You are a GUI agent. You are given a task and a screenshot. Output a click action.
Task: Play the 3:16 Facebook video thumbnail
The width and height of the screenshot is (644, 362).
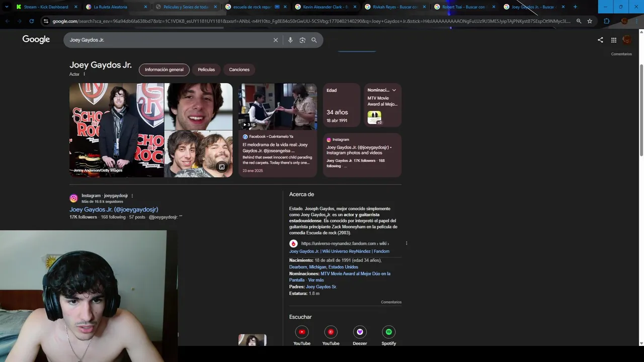[278, 107]
